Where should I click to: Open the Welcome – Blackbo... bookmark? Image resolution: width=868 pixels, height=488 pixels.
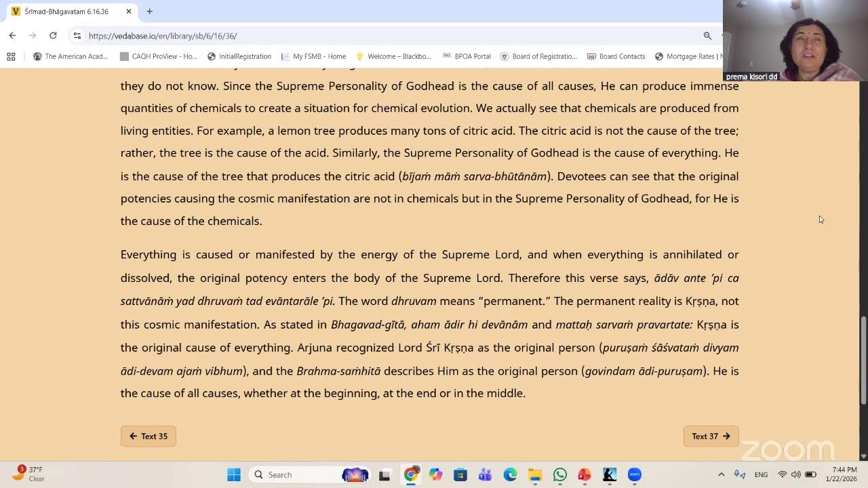coord(393,56)
